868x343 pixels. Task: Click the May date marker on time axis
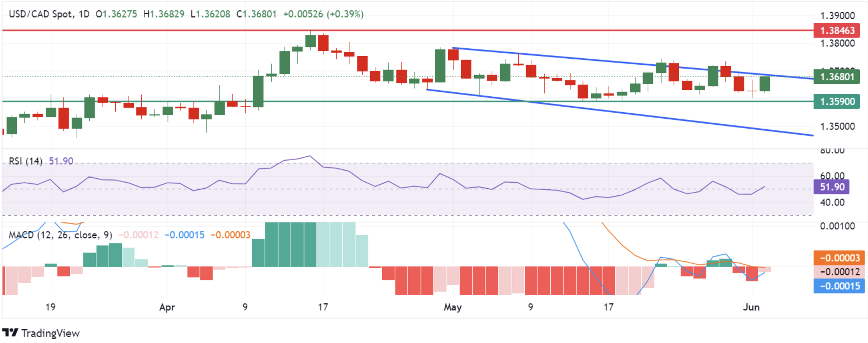coord(453,307)
